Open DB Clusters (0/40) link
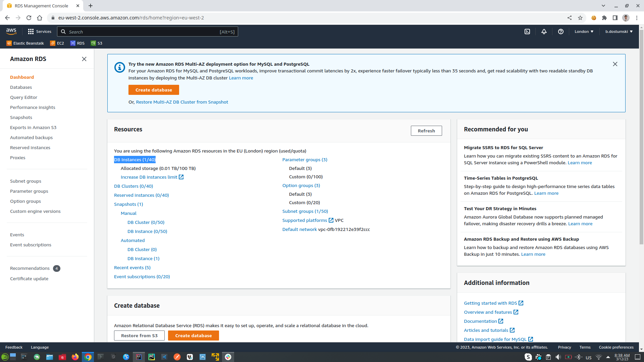 [x=133, y=186]
